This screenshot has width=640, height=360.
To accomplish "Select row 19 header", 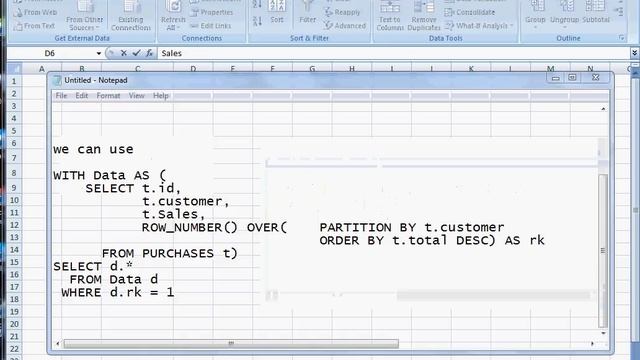I will tap(14, 312).
